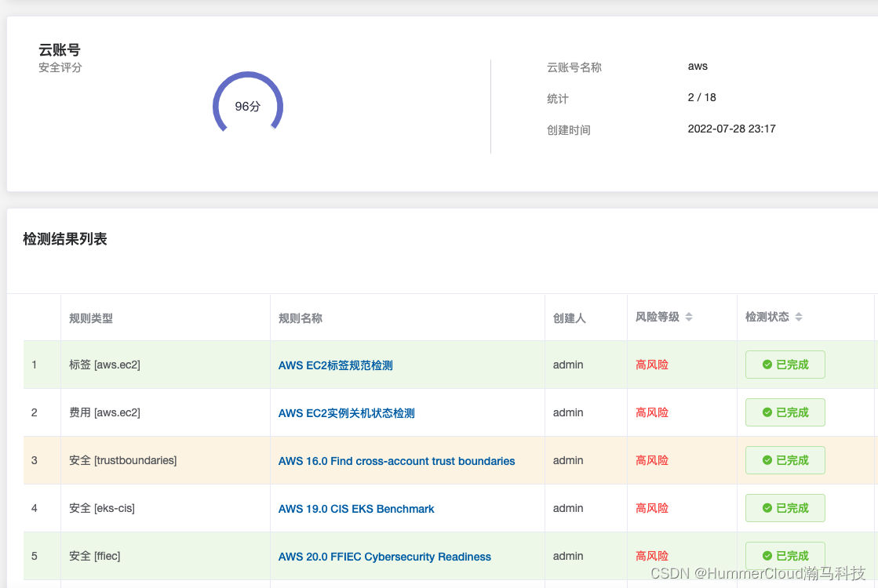Open AWS 20.0 FFIEC Cybersecurity Readiness link

tap(384, 557)
